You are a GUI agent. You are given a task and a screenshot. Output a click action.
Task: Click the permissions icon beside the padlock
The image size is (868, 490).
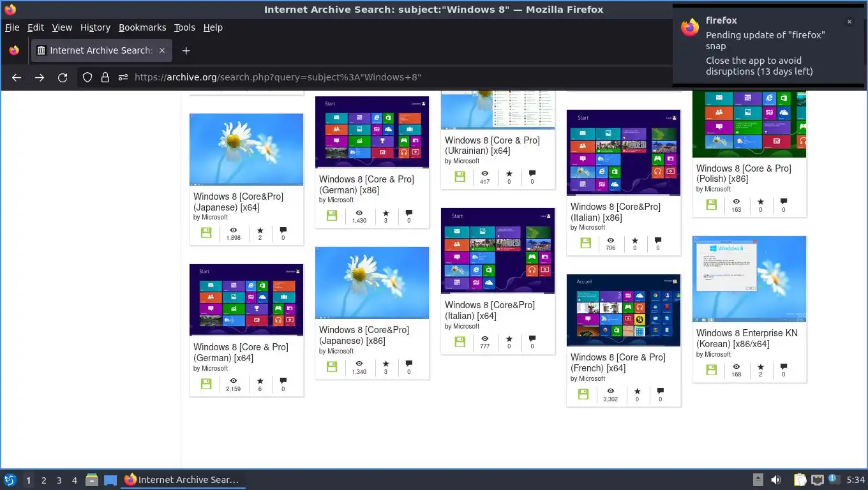122,77
